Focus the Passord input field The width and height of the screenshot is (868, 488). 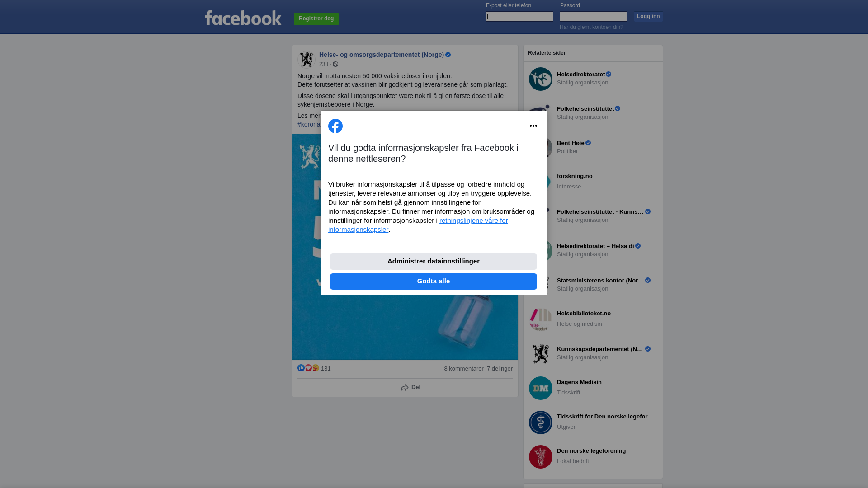tap(594, 17)
